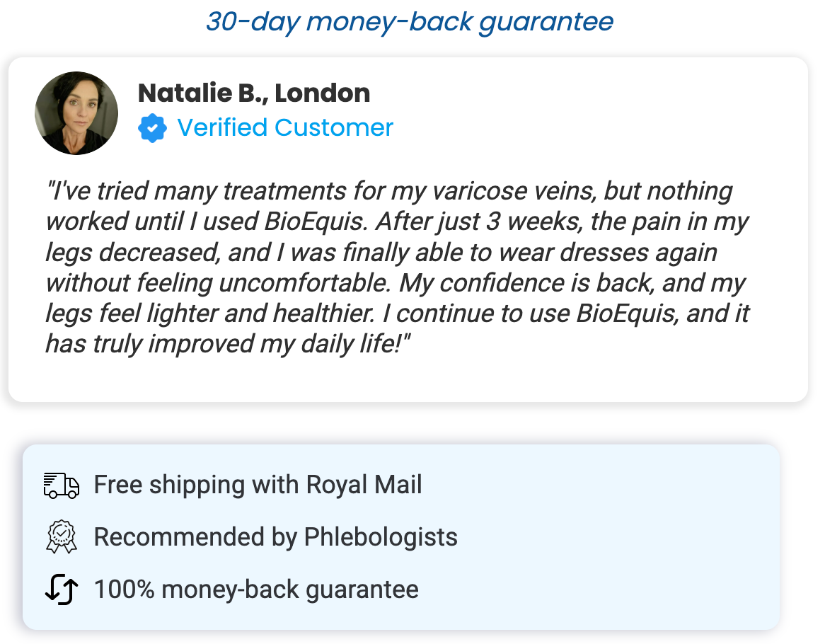The height and width of the screenshot is (644, 825).
Task: Click the review line starting "legs feel lighter"
Action: pos(397,314)
